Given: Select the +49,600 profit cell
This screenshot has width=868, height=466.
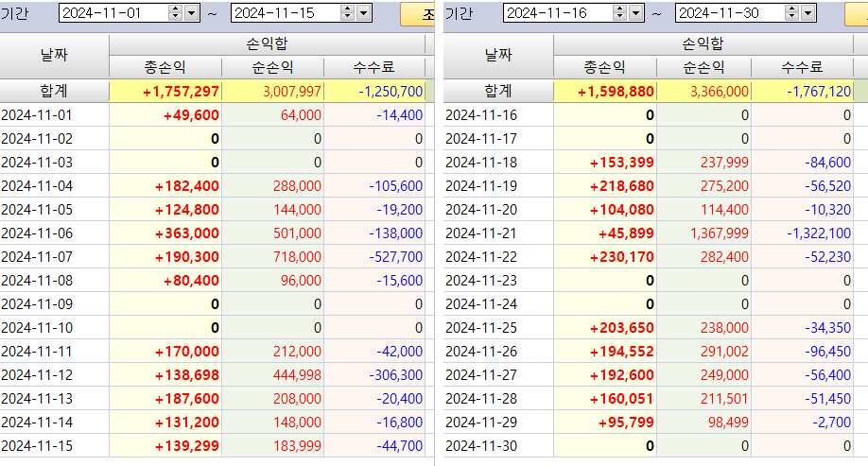Looking at the screenshot, I should click(165, 115).
